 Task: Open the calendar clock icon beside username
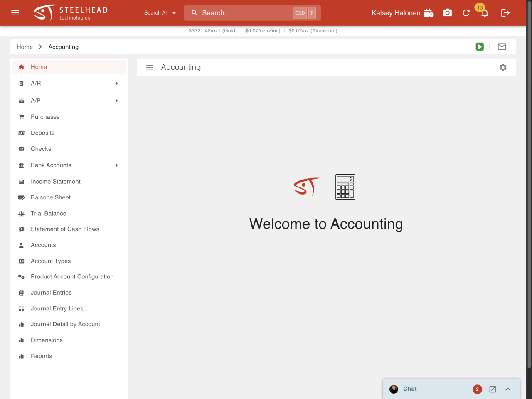[429, 13]
